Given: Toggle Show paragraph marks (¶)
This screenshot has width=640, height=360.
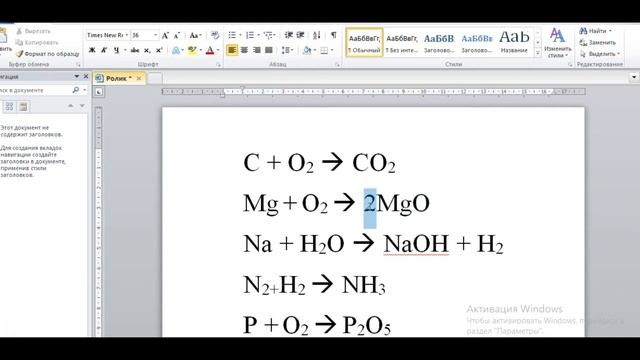Looking at the screenshot, I should (334, 36).
